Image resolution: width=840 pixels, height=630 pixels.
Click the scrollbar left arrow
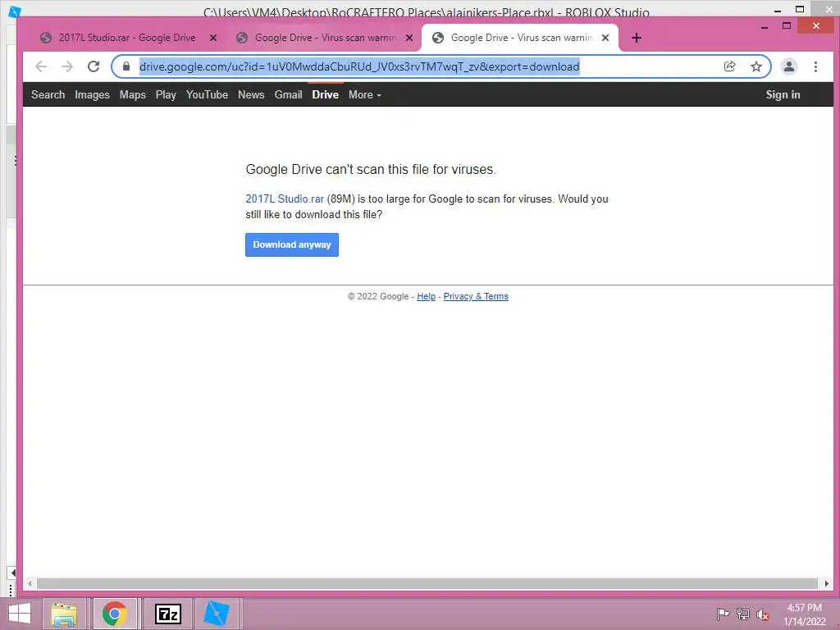point(30,583)
